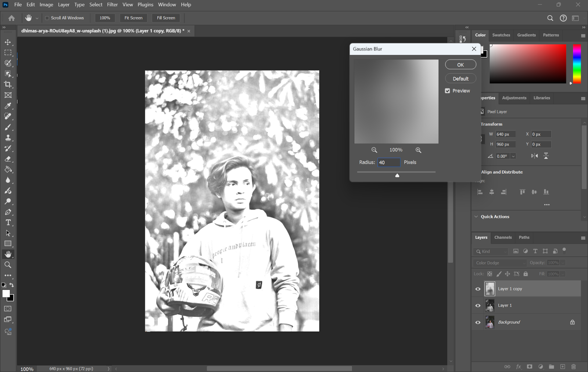Zoom in in Gaussian Blur preview

(418, 150)
